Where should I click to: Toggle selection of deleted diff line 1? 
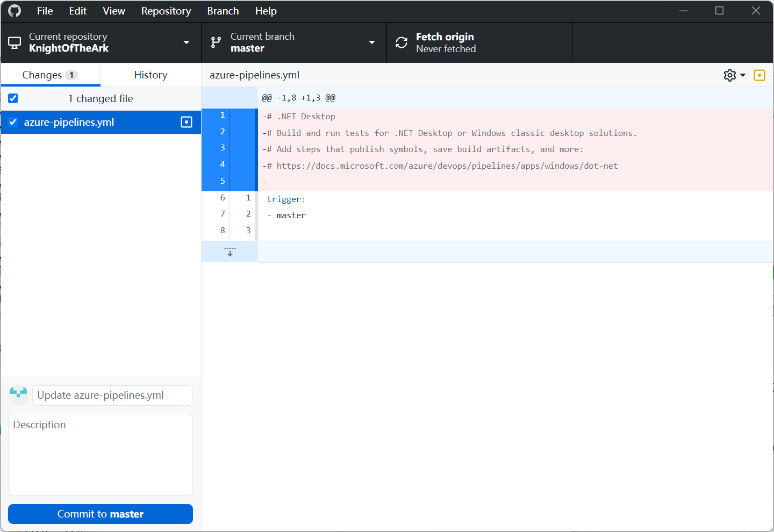coord(223,115)
